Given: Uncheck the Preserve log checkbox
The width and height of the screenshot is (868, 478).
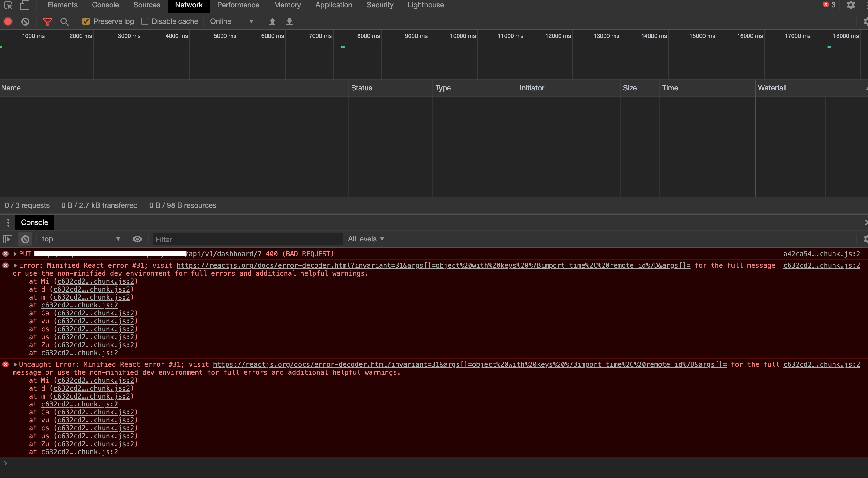Looking at the screenshot, I should [86, 22].
